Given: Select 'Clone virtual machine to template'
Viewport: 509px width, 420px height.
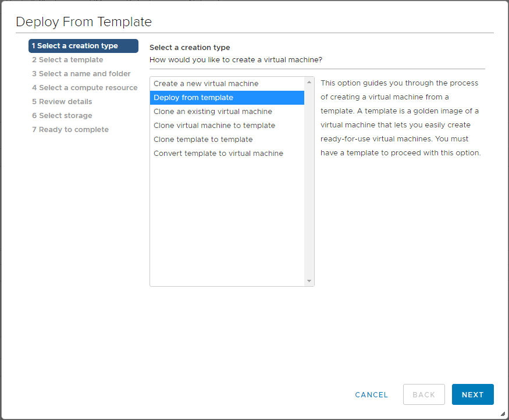Looking at the screenshot, I should point(214,126).
